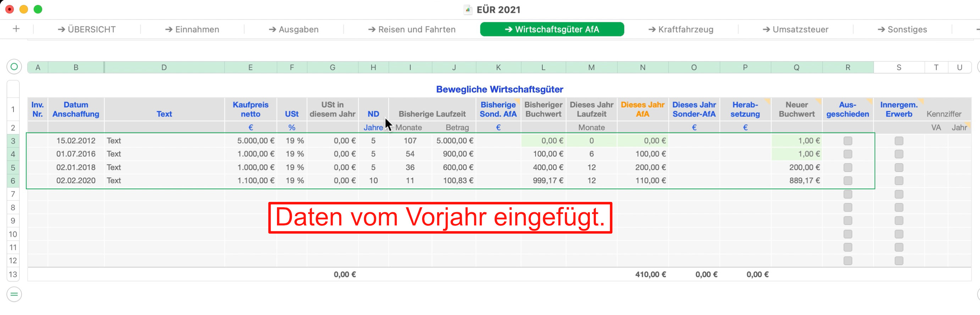Click the comment marker on Ausgeschieden header
The width and height of the screenshot is (980, 315).
870,101
